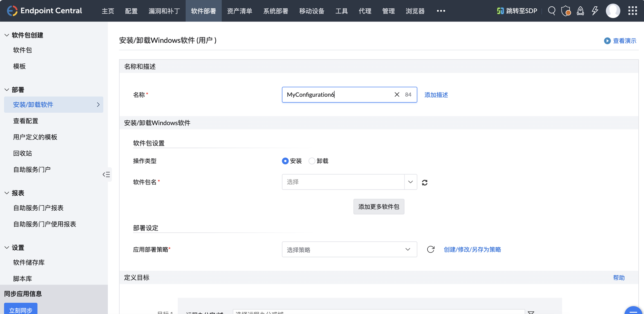Click the 添加描述 link
Screen dimensions: 644x314
(436, 95)
